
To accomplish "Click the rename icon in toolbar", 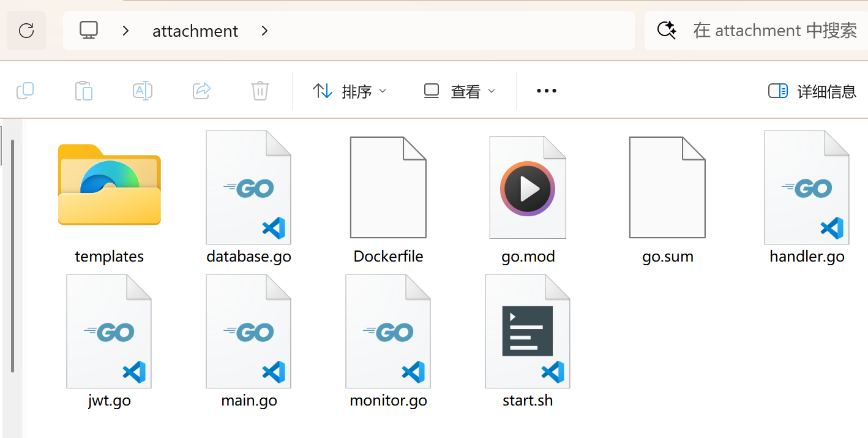I will coord(143,91).
